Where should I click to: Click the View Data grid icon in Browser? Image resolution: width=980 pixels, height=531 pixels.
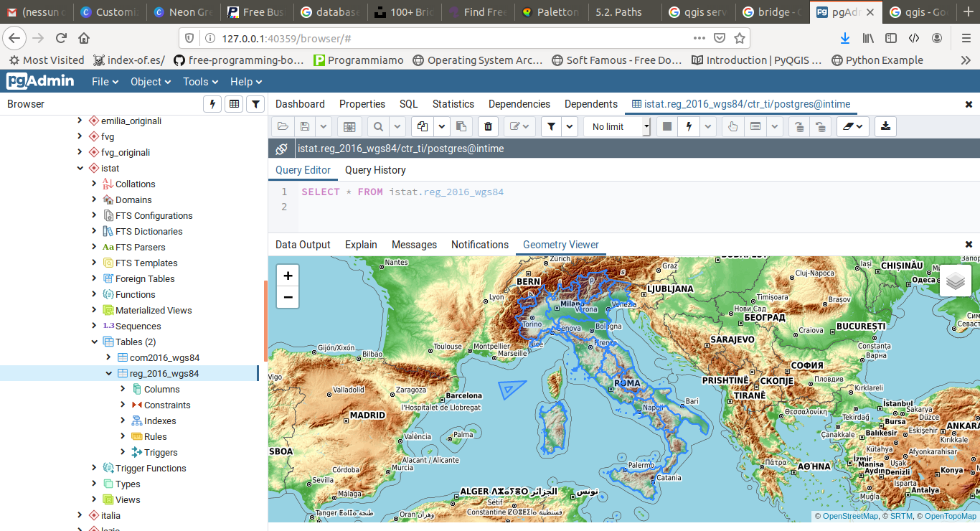(x=233, y=105)
